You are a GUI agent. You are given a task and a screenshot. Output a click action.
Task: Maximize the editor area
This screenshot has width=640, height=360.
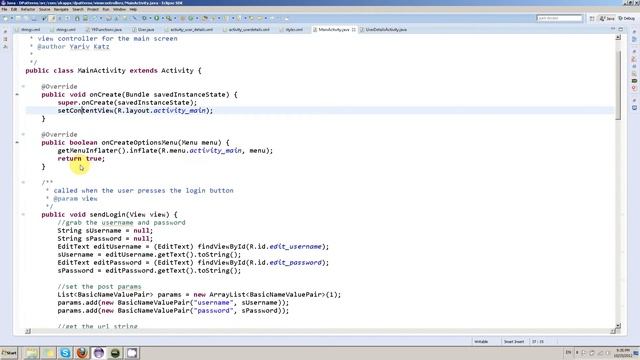(x=621, y=29)
